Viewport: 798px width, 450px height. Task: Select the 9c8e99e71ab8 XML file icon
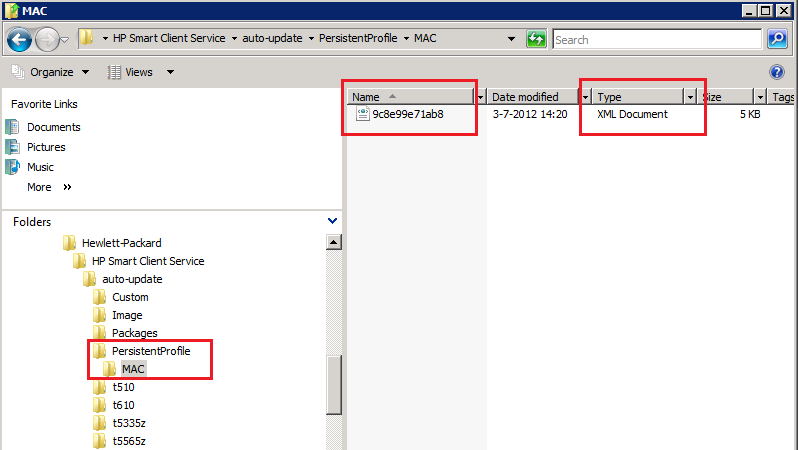[x=363, y=114]
